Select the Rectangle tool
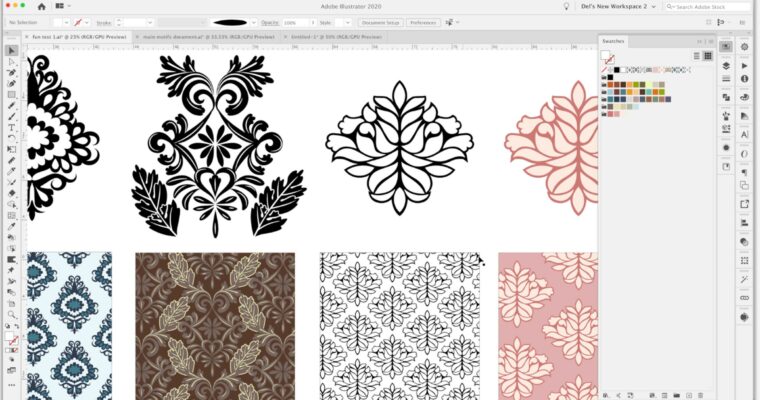Viewport: 760px width, 400px height. [12, 95]
